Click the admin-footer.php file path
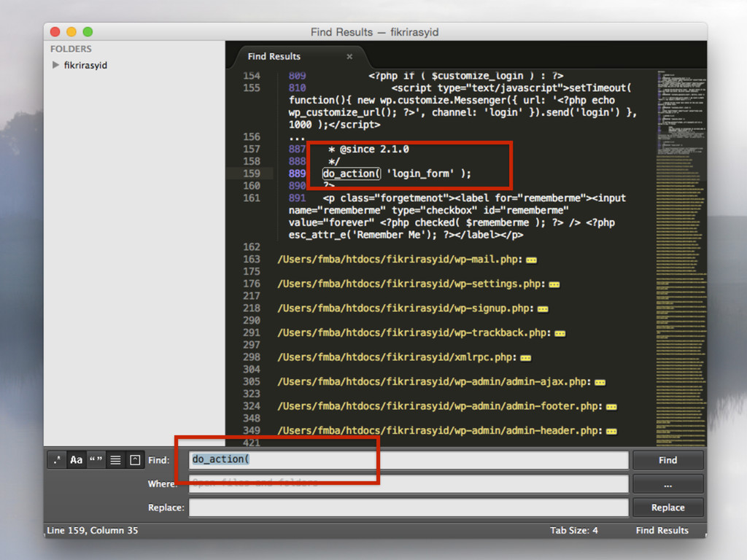This screenshot has height=560, width=747. 440,407
